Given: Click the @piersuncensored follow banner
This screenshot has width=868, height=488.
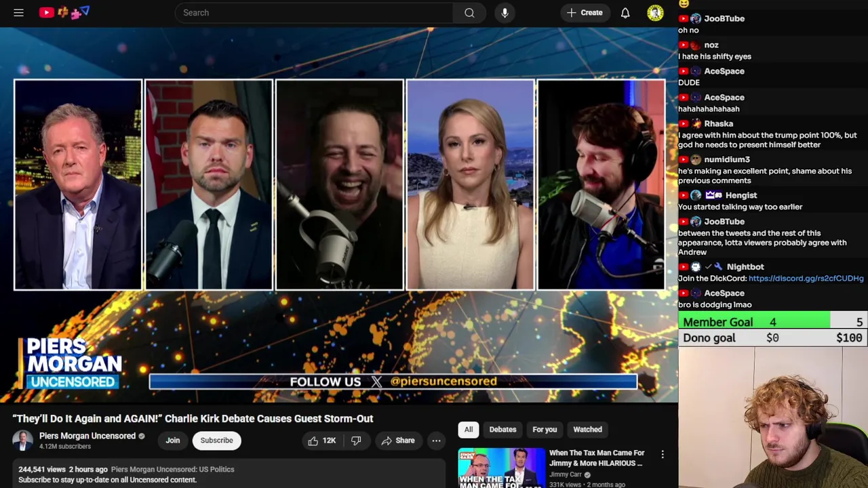Looking at the screenshot, I should (x=393, y=382).
